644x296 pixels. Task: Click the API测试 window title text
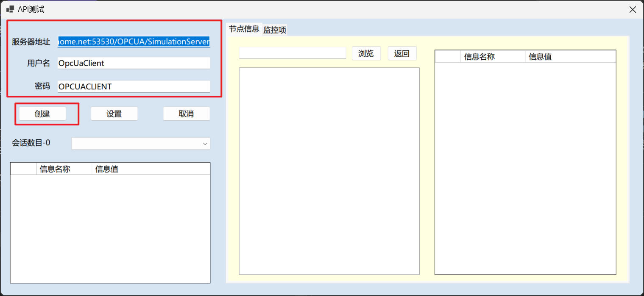(x=31, y=9)
